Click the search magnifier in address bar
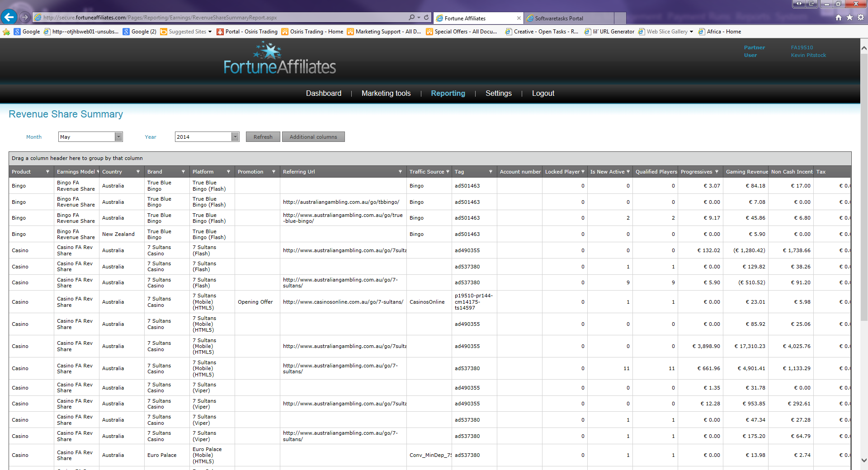 pyautogui.click(x=411, y=18)
